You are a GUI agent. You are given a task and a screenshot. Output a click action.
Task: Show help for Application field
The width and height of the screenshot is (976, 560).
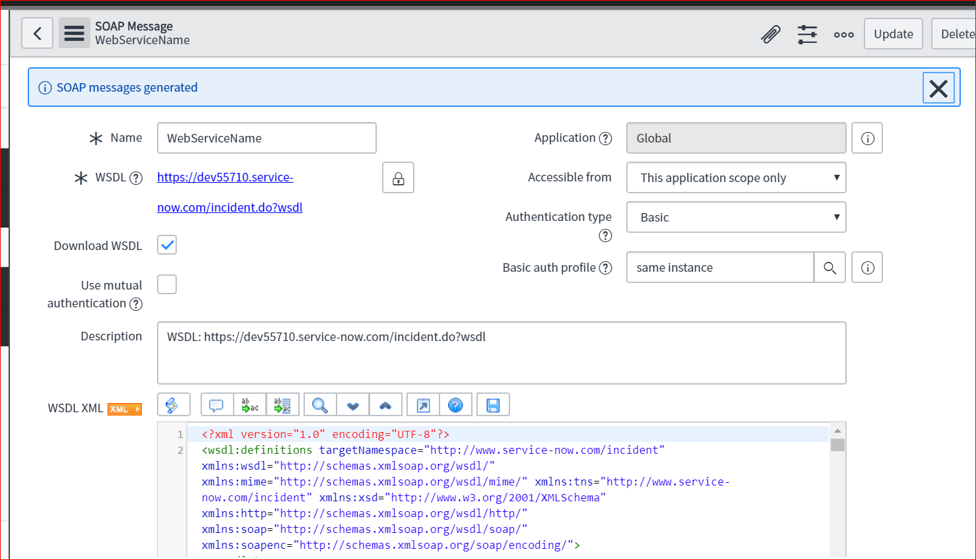(x=605, y=139)
